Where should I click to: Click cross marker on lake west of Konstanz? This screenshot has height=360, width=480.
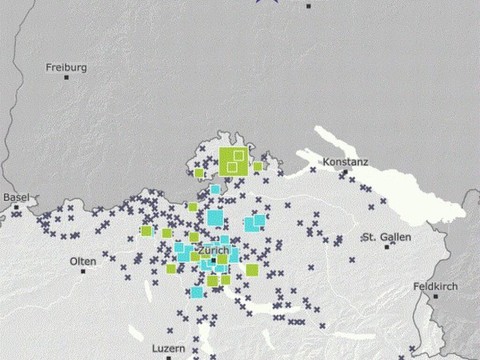(x=313, y=170)
